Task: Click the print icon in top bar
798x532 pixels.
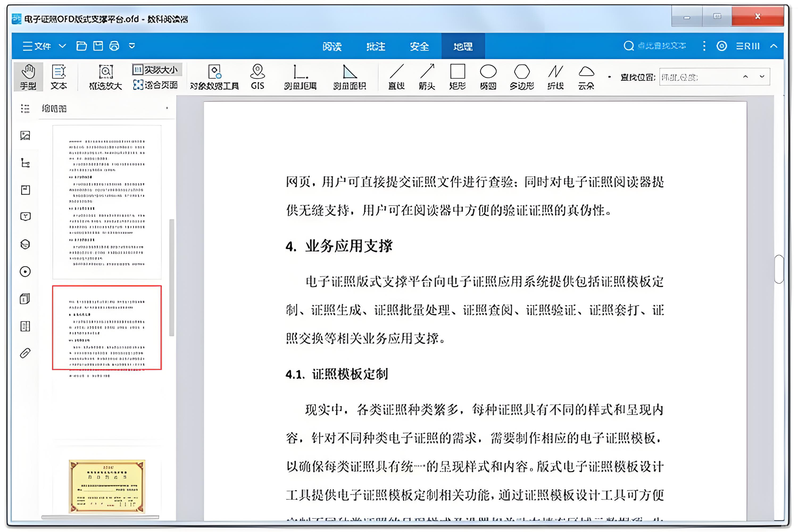Action: (114, 46)
